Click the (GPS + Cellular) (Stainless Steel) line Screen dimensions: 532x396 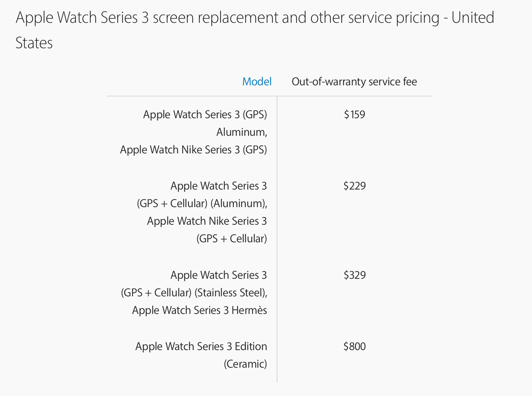tap(194, 293)
